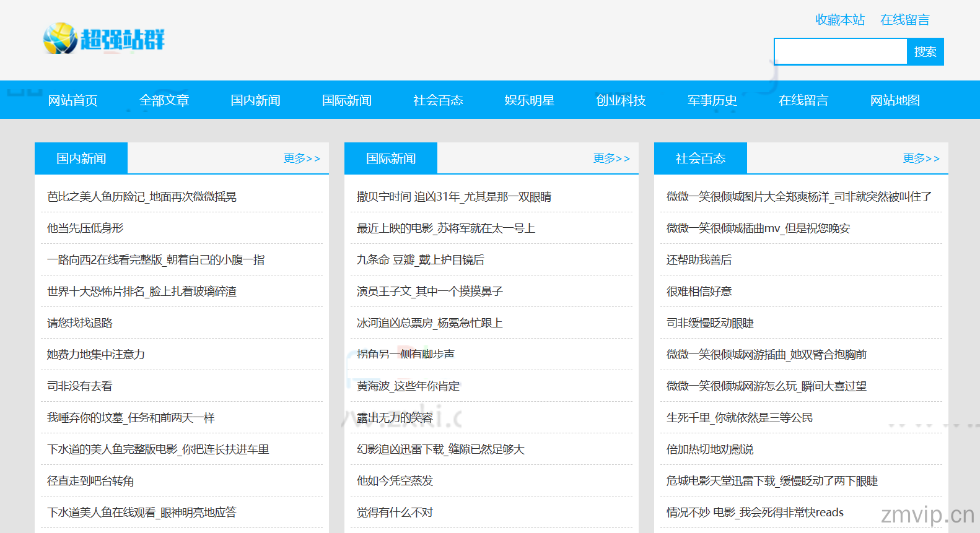Open article 径直走到吧台转角
Screen dimensions: 980x533
point(91,481)
